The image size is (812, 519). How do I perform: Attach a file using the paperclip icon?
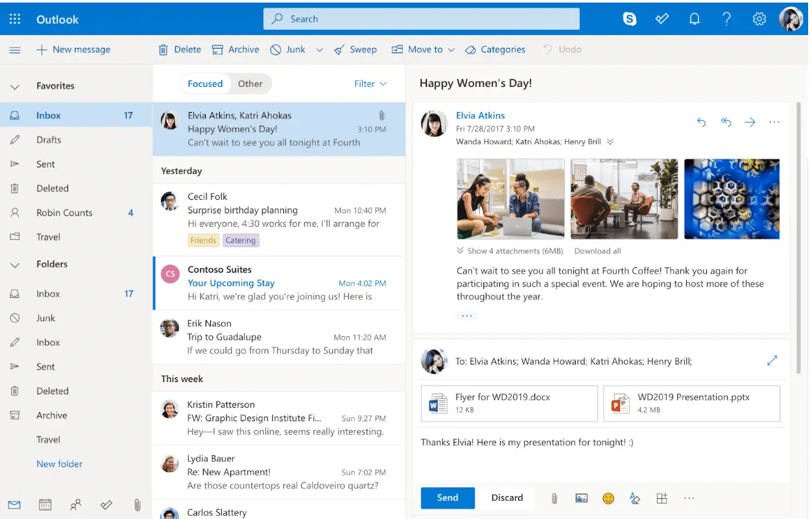(555, 498)
